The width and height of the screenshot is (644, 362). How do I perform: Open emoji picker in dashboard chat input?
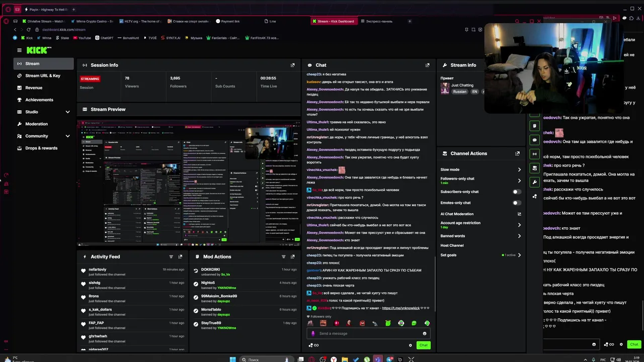425,333
